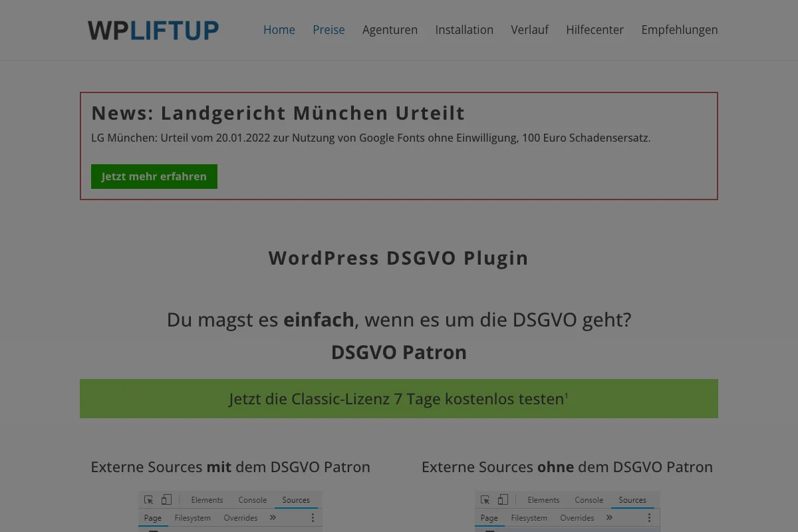Click the green Classic-Lizenz kostenlos testen banner
Image resolution: width=798 pixels, height=532 pixels.
(399, 399)
